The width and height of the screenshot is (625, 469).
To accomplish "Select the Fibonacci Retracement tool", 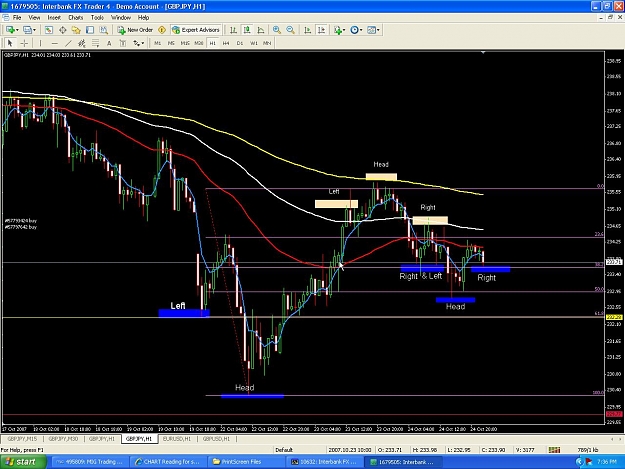I will click(x=96, y=43).
